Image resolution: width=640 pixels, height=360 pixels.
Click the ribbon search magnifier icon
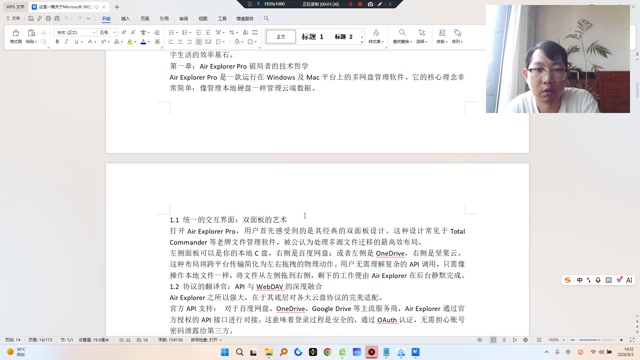point(266,19)
